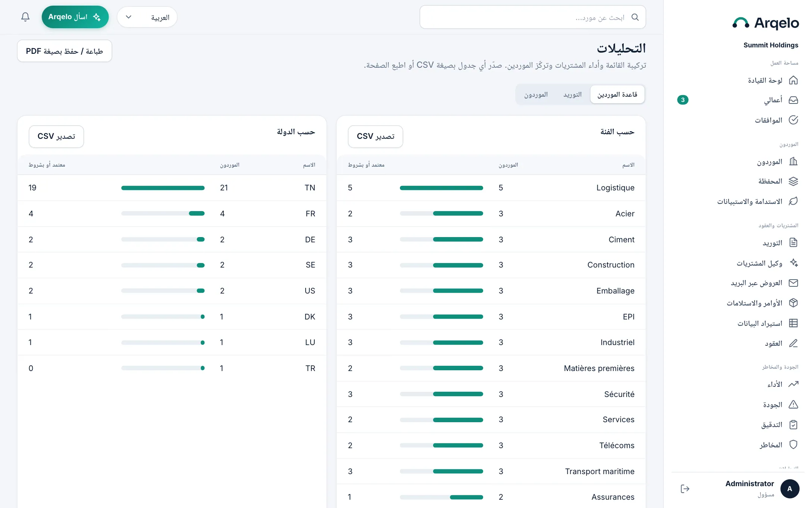
Task: Click the Logistique progress bar
Action: click(441, 188)
